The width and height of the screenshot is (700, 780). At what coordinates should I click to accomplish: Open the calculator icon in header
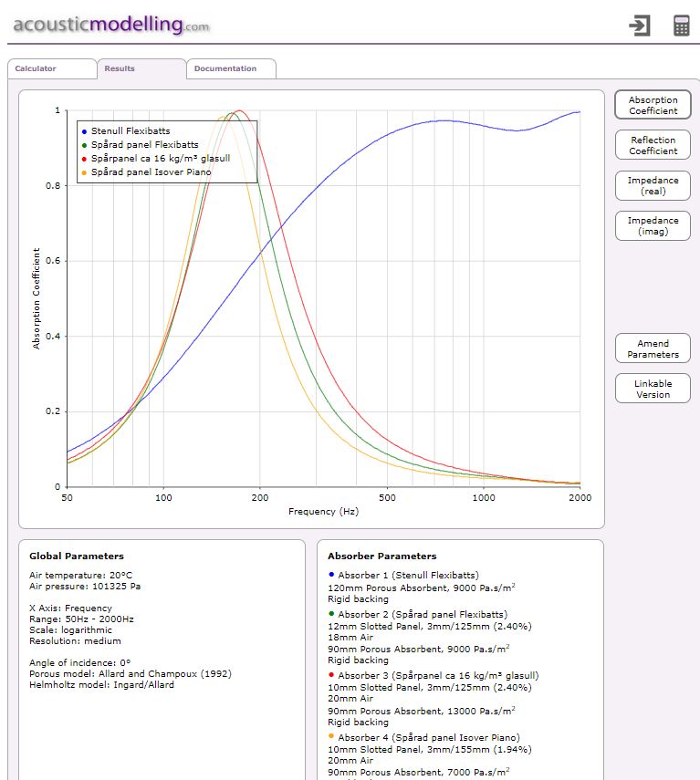coord(681,26)
